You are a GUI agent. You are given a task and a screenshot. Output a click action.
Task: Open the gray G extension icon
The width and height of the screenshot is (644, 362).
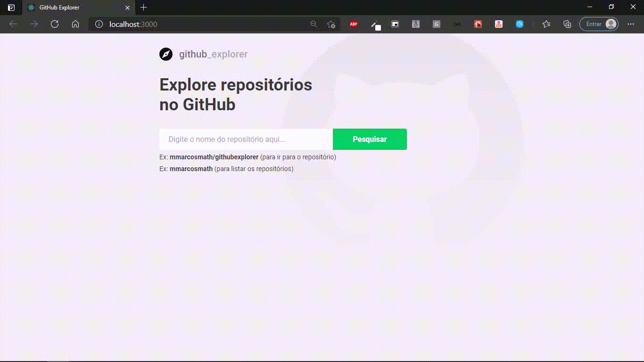437,24
